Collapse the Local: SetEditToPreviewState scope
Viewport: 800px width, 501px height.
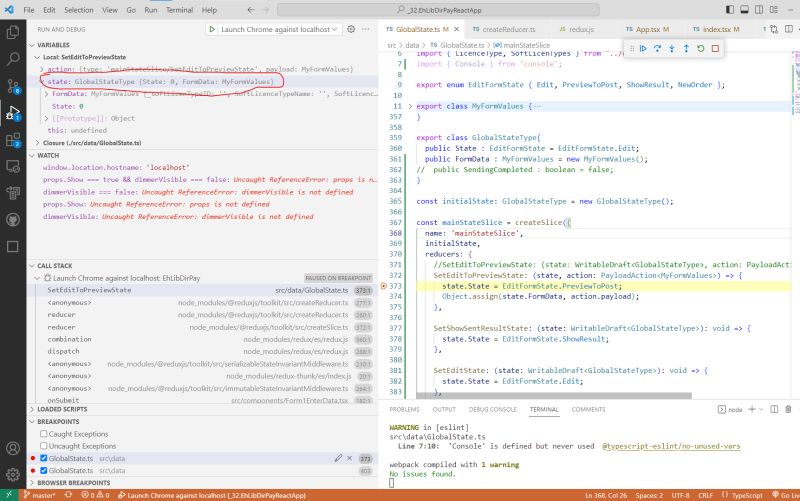37,57
